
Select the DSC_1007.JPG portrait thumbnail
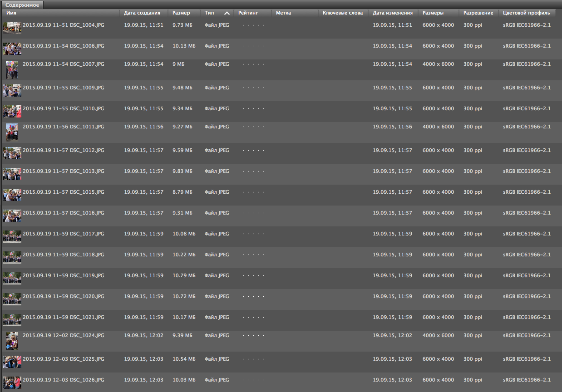coord(12,70)
